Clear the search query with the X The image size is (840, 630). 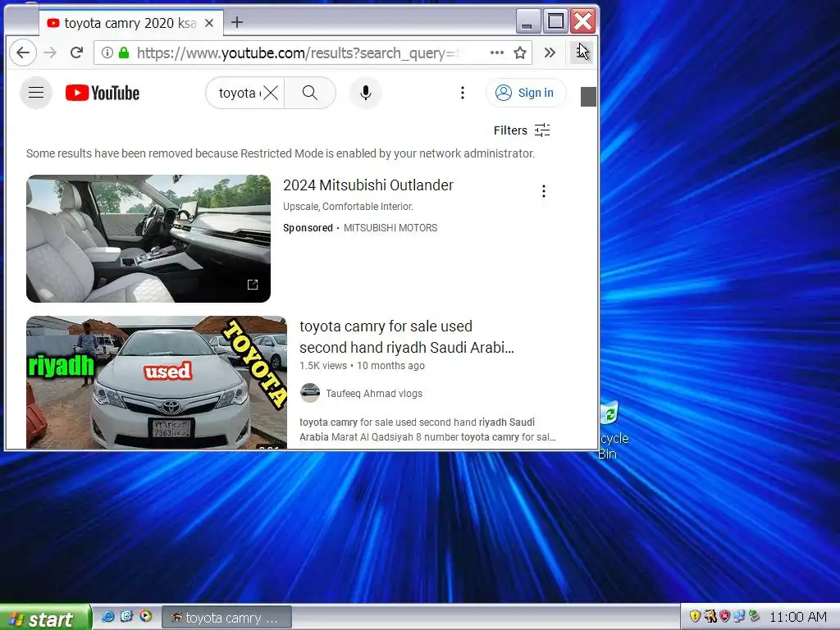271,93
